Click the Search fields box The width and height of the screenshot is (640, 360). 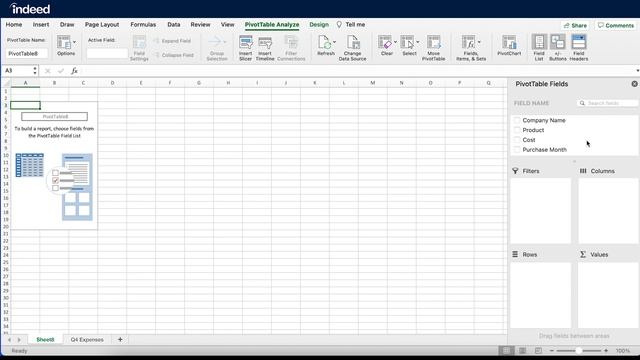[x=608, y=103]
